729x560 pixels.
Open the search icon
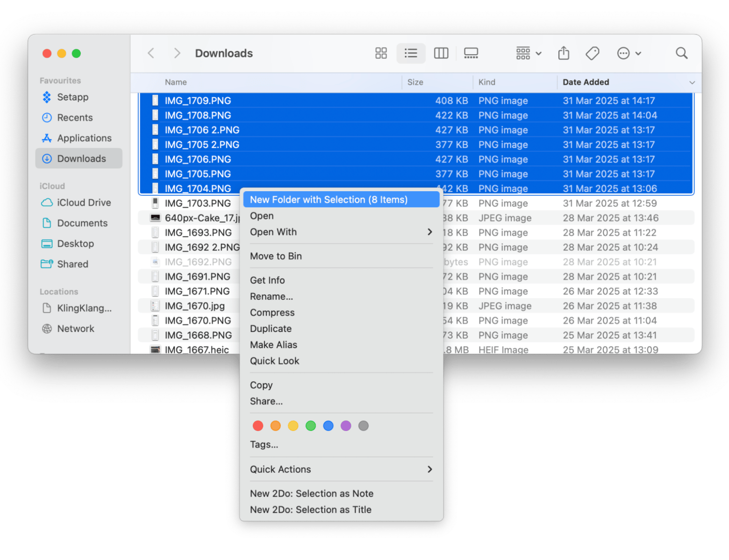[x=681, y=53]
